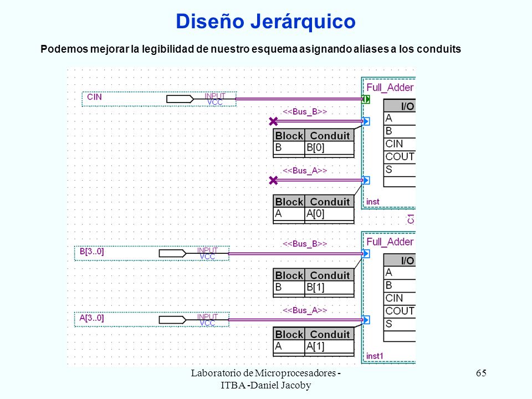Click the INPUT VCC text on the CIN pin

pyautogui.click(x=215, y=99)
